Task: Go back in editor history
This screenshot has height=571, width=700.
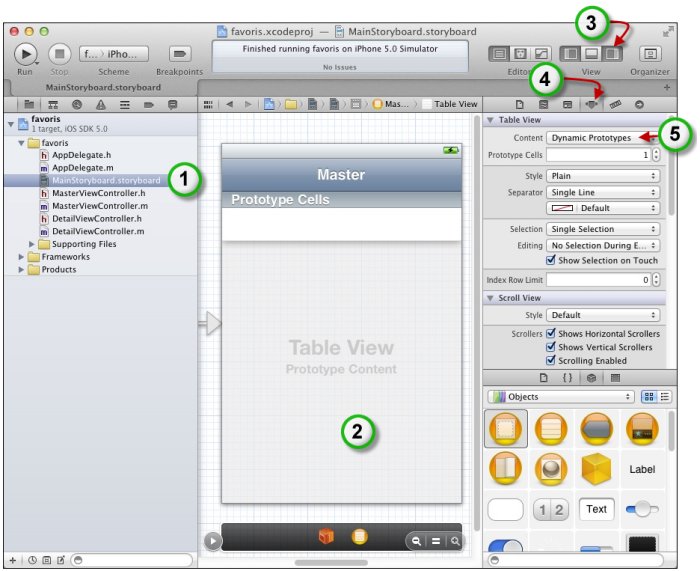Action: (229, 104)
